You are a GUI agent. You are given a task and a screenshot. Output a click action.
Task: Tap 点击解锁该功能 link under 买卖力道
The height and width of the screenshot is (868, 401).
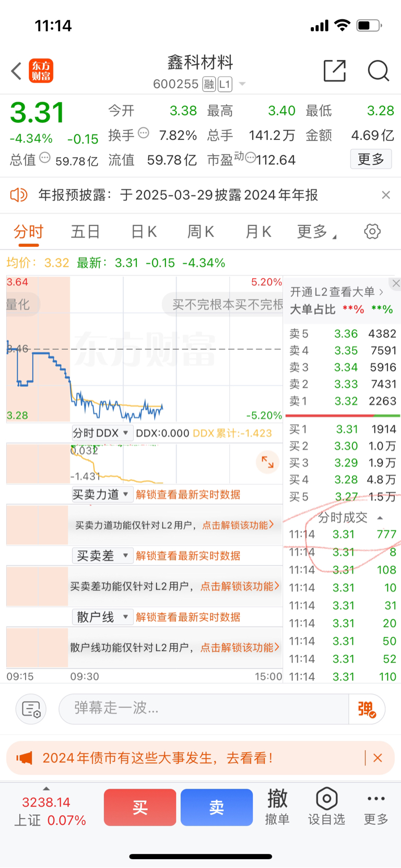(238, 525)
